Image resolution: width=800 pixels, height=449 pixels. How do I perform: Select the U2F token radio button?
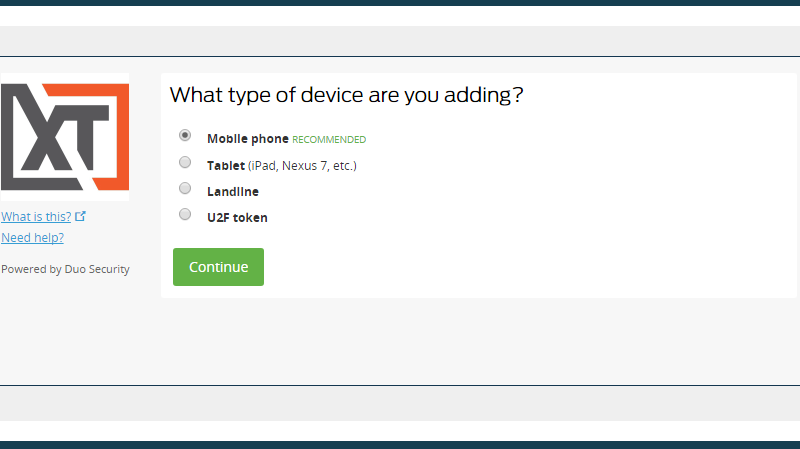click(185, 214)
